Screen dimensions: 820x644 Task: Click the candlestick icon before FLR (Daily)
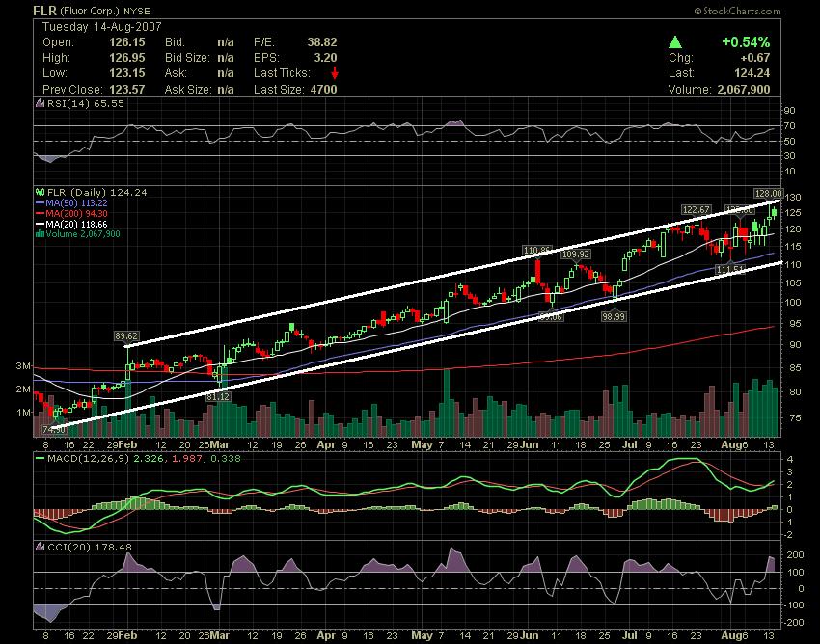point(40,192)
